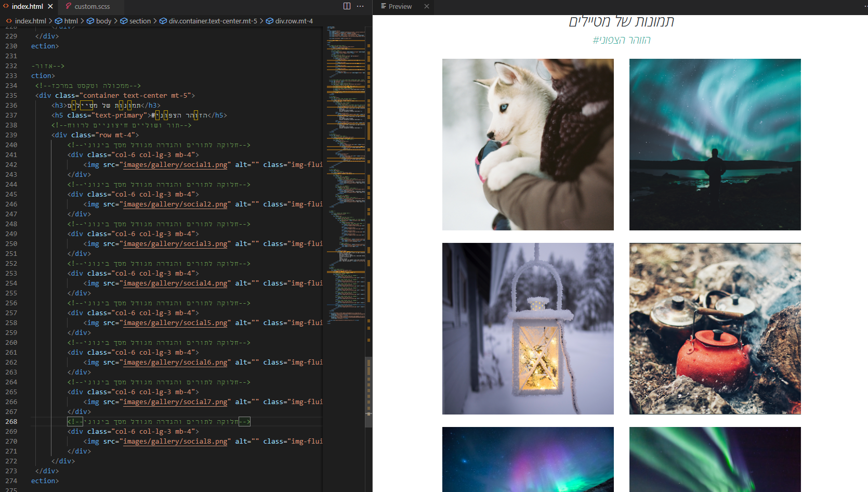868x492 pixels.
Task: Open link images/gallery/social8.png
Action: pos(175,442)
